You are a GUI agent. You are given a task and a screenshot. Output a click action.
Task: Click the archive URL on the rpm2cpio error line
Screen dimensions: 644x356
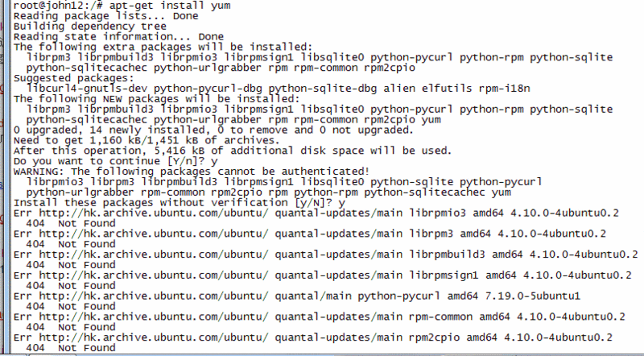(x=154, y=337)
